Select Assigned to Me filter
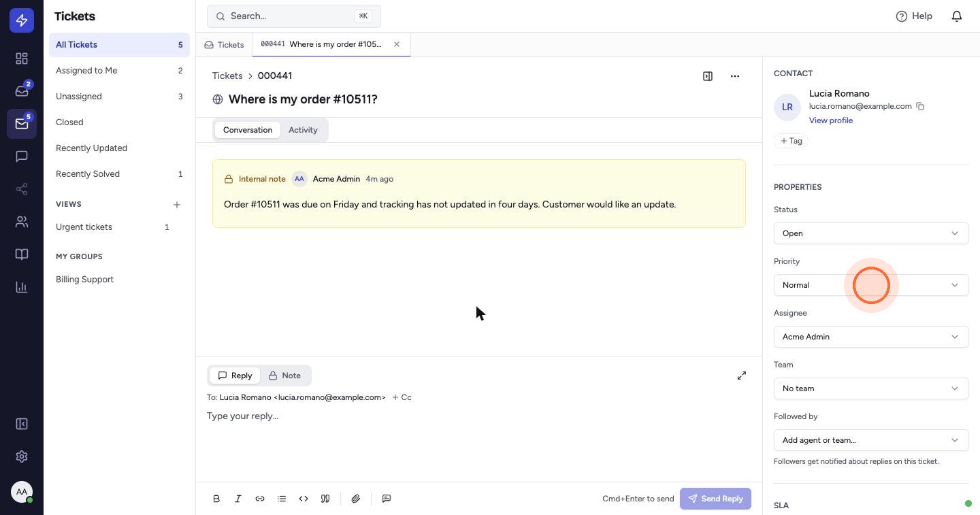980x515 pixels. pyautogui.click(x=119, y=71)
